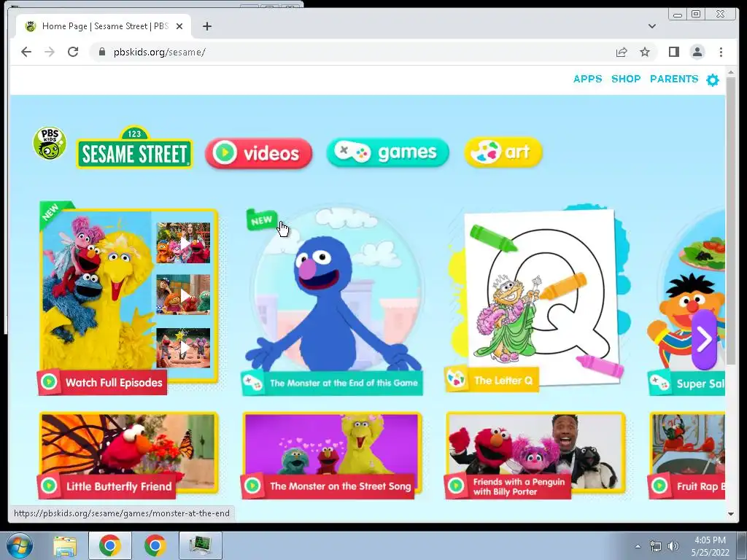747x560 pixels.
Task: Open the Windows Start menu
Action: [x=20, y=545]
